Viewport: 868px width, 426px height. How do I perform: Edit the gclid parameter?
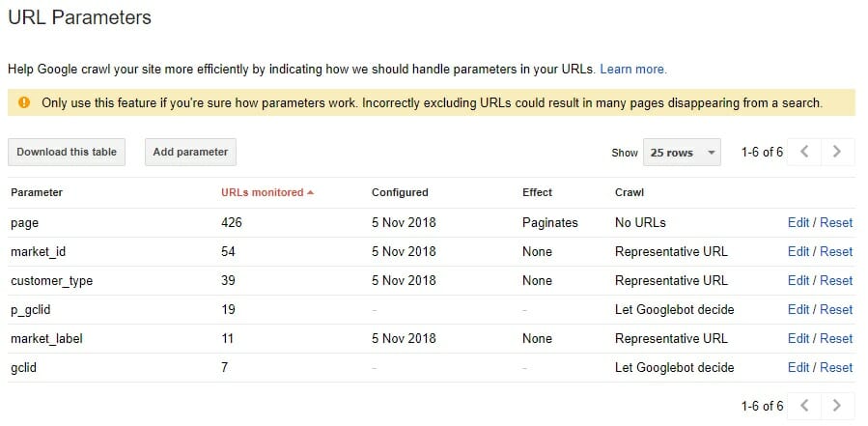798,367
